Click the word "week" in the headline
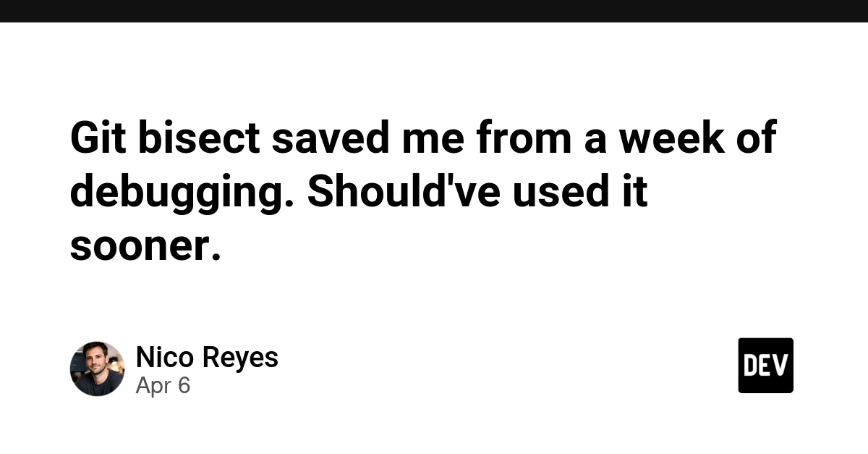 [671, 138]
